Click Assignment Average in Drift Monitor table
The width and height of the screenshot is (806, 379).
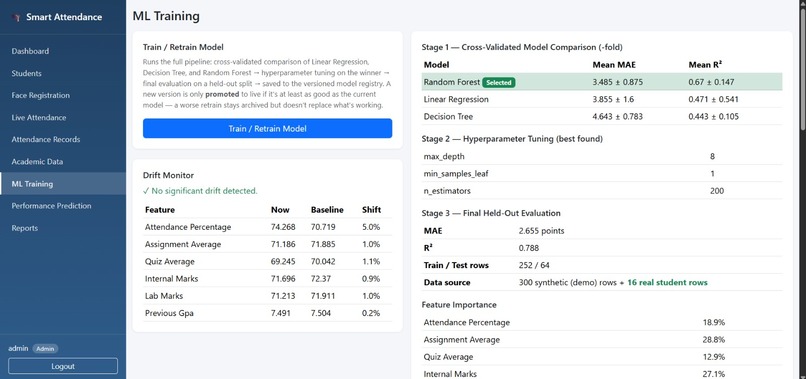pos(183,244)
